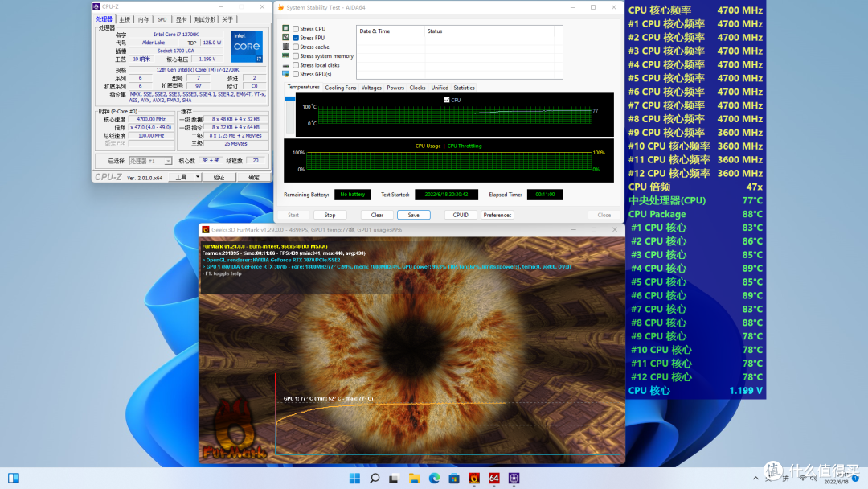
Task: Open CPU-Z tools dropdown arrow
Action: [198, 177]
